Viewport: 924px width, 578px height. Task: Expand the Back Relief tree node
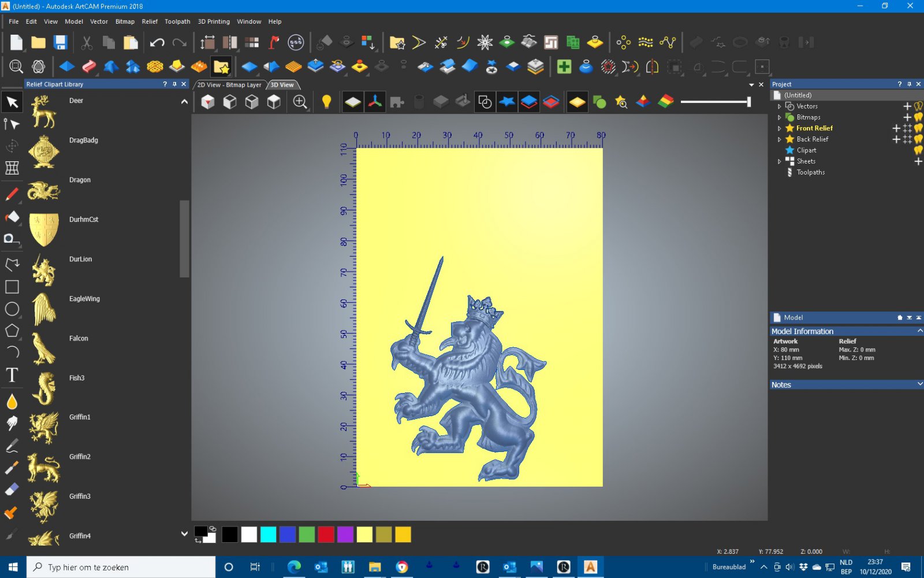pos(779,139)
